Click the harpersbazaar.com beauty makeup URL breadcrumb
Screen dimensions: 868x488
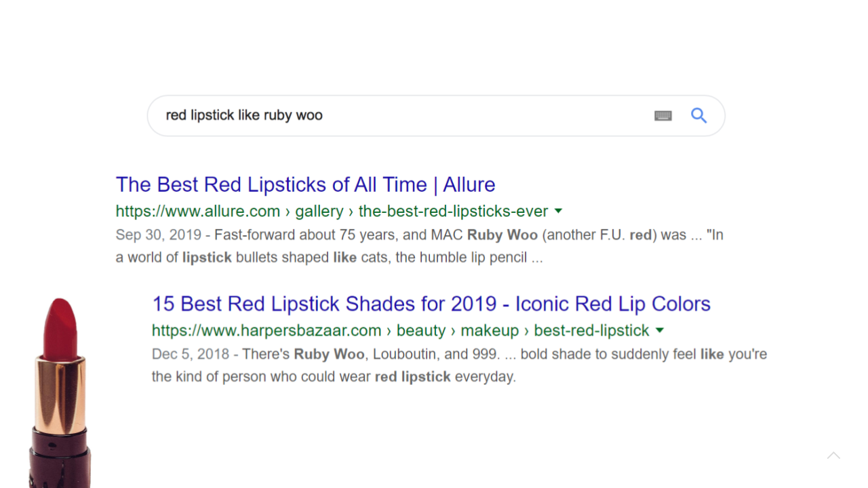point(400,330)
